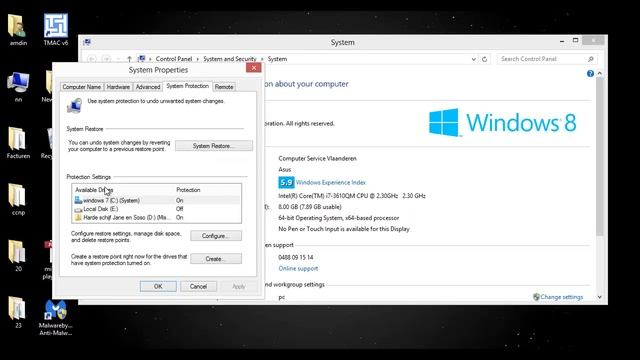The width and height of the screenshot is (640, 360).
Task: Open recent locations dropdown arrow
Action: (118, 59)
